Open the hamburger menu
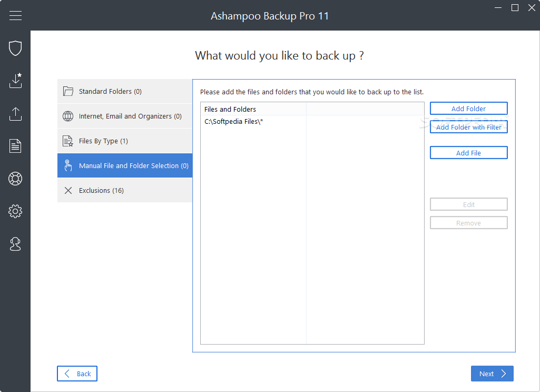 [15, 15]
